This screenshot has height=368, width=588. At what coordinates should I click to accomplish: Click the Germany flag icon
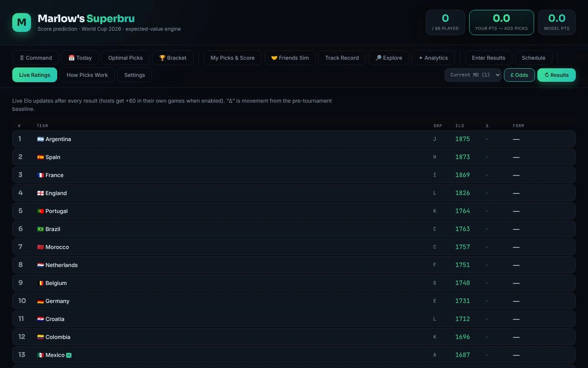[x=40, y=301]
